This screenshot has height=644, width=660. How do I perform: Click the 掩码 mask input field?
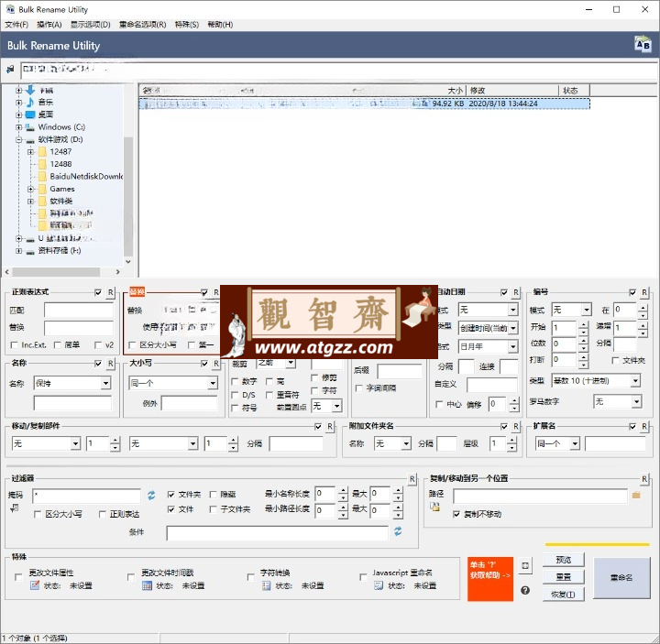click(86, 496)
